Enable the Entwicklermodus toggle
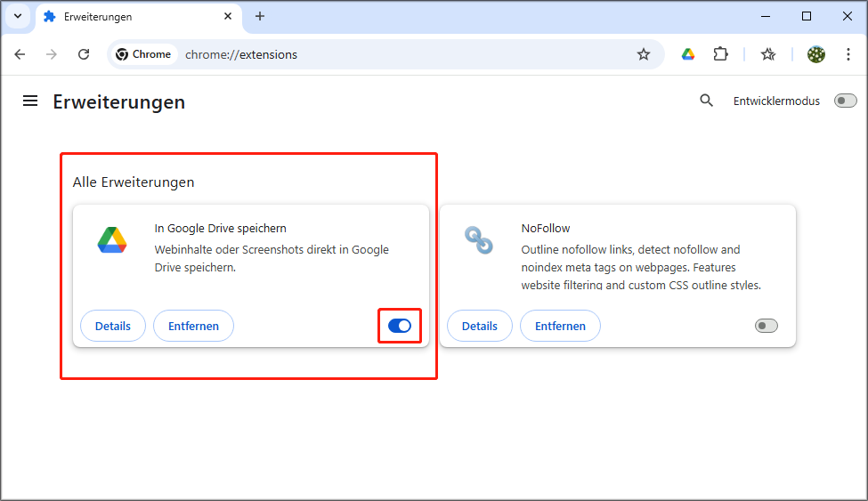The image size is (868, 501). pos(845,101)
